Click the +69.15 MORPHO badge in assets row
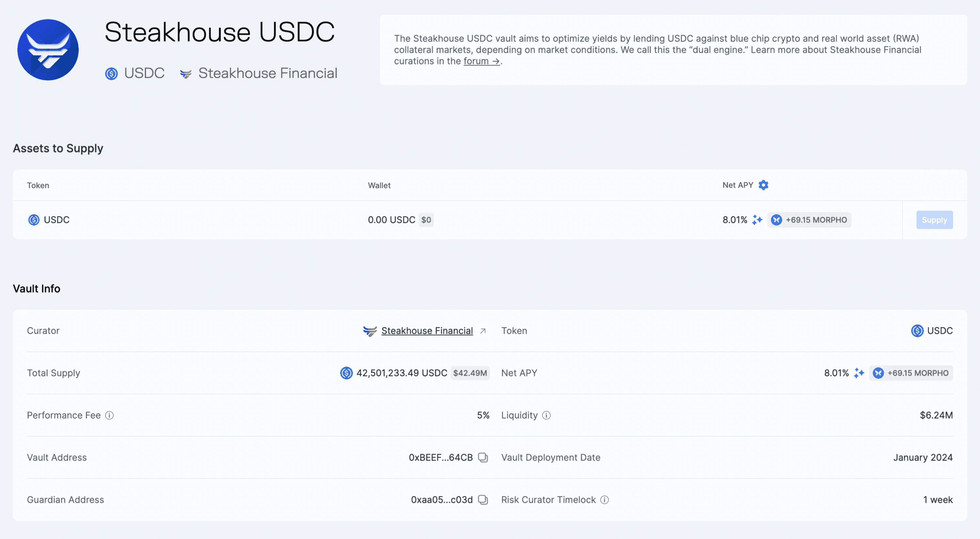This screenshot has width=980, height=539. (x=809, y=220)
